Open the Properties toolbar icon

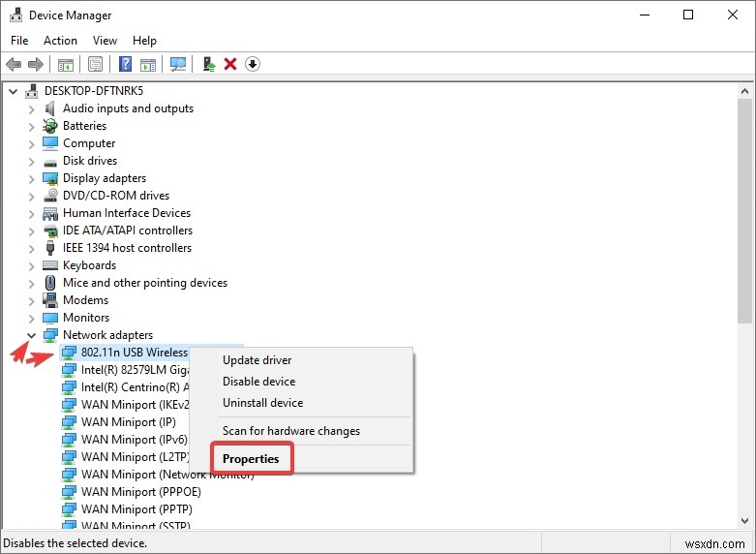[x=96, y=64]
